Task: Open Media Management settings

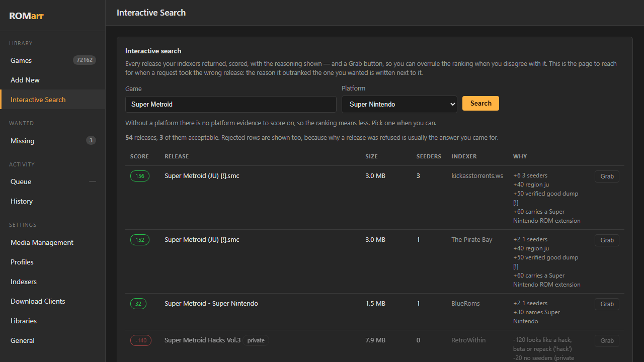Action: point(52,242)
